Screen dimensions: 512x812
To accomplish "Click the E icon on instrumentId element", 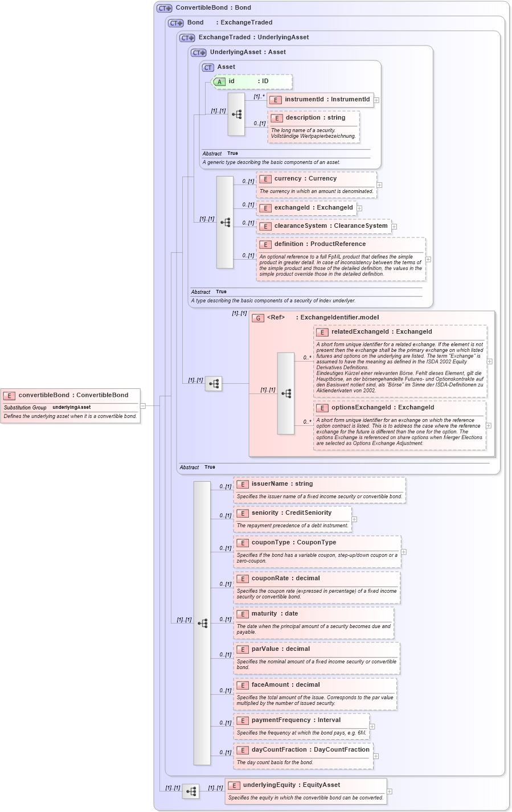I will tap(277, 99).
